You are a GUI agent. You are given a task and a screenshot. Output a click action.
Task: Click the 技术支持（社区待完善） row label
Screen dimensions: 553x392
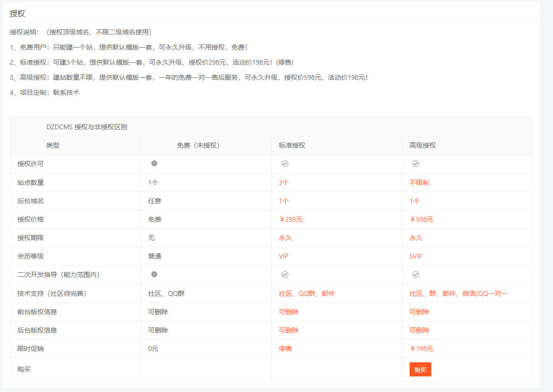coord(52,293)
